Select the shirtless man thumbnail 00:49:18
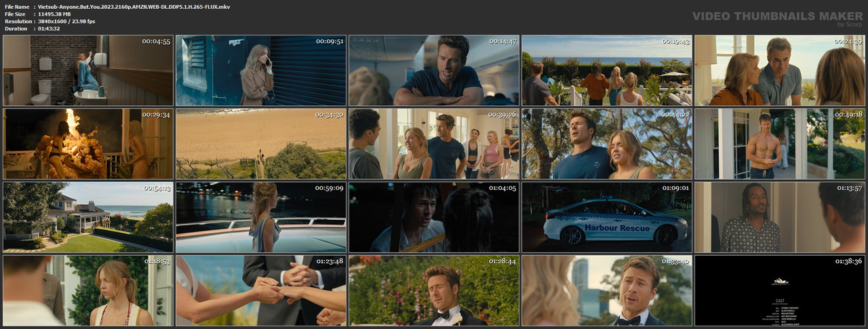 pos(780,144)
